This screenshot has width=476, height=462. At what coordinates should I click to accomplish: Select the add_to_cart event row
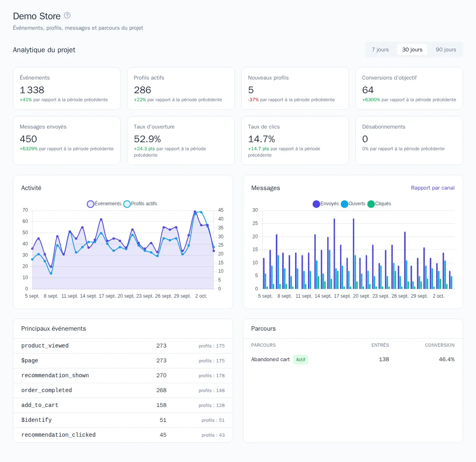(x=123, y=405)
